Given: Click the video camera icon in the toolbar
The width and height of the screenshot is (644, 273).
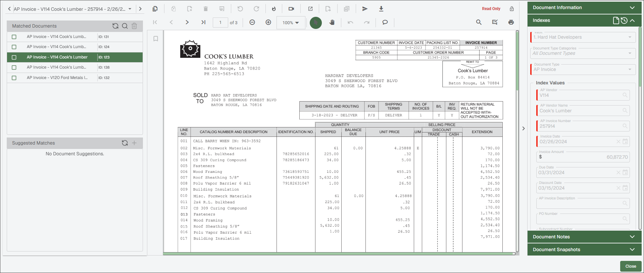Looking at the screenshot, I should click(x=291, y=9).
